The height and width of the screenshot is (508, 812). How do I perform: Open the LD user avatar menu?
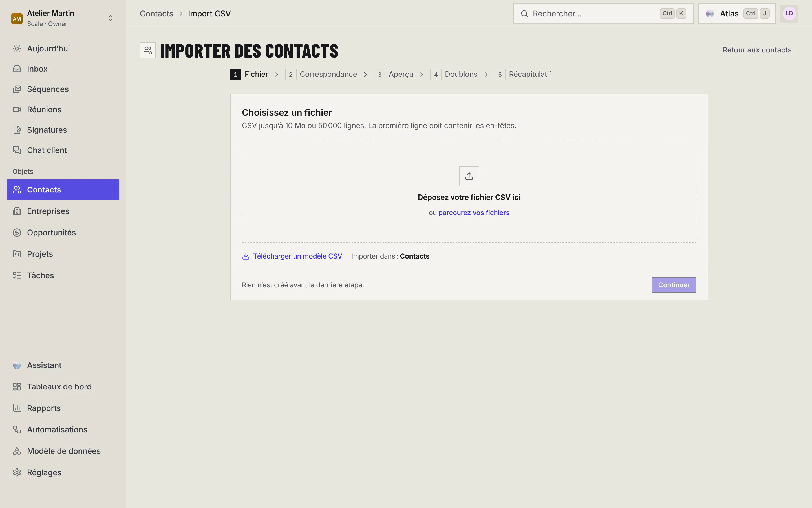789,14
